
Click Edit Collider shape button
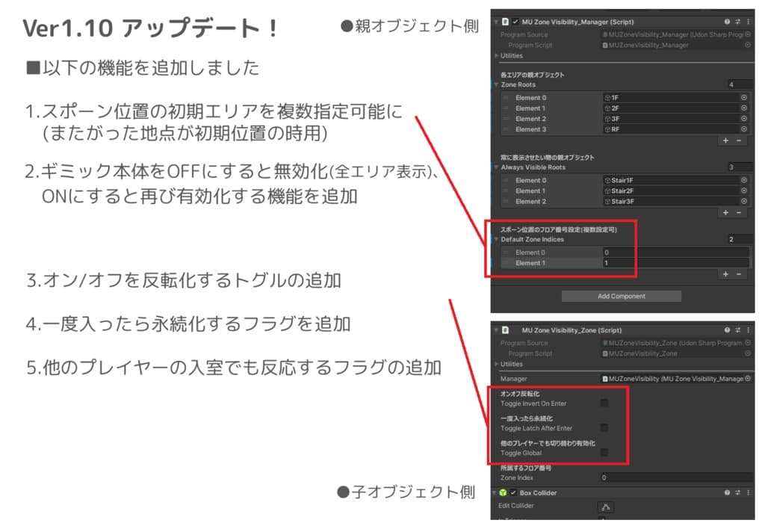(x=605, y=507)
